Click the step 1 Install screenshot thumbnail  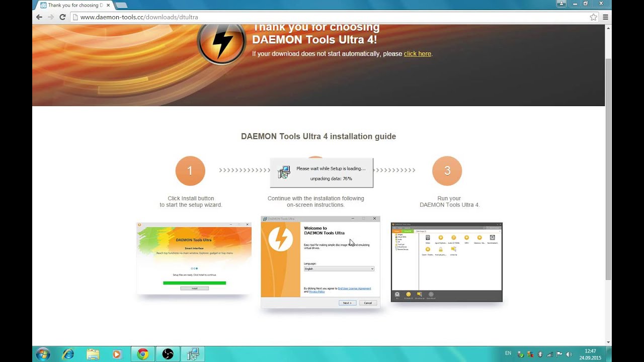point(194,258)
